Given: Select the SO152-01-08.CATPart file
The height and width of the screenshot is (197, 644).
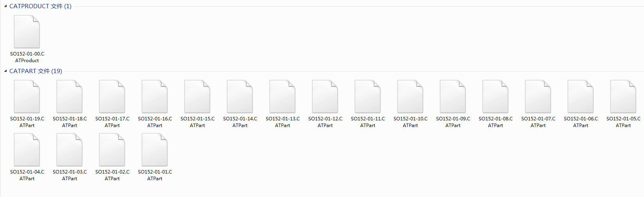Looking at the screenshot, I should pos(496,97).
